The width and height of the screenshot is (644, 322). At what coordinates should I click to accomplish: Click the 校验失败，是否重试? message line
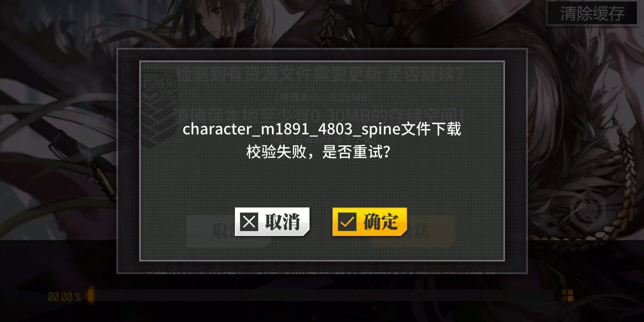click(318, 152)
